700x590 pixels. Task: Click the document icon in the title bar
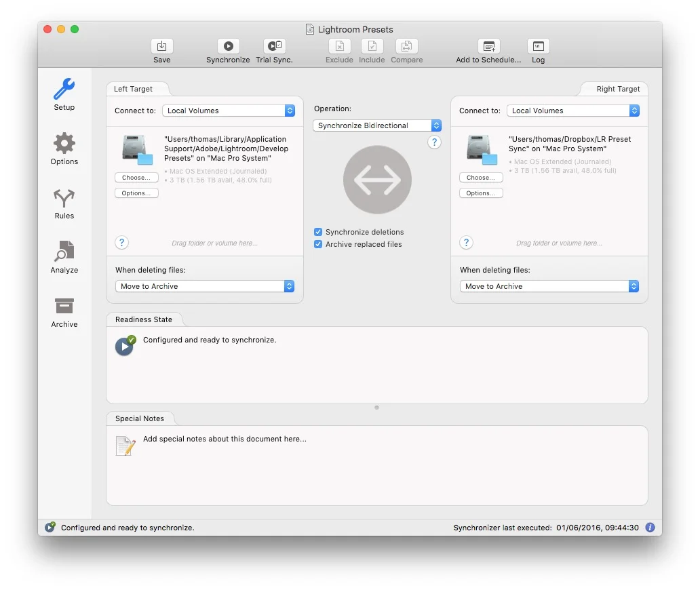[310, 29]
